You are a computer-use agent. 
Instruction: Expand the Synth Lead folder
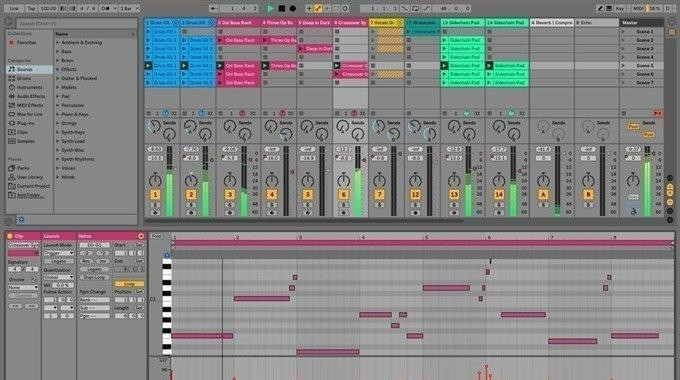tap(58, 141)
